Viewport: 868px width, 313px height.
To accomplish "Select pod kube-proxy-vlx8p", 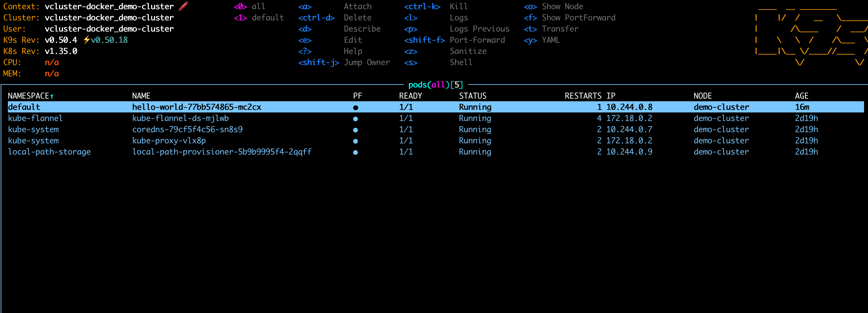I will 169,140.
